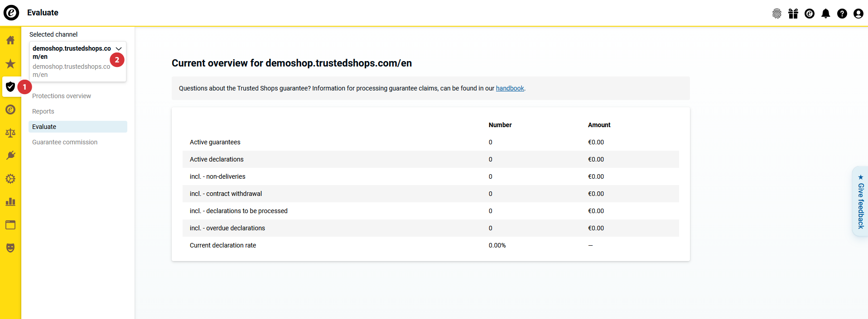The image size is (868, 319).
Task: Select the Evaluate menu item
Action: (x=78, y=127)
